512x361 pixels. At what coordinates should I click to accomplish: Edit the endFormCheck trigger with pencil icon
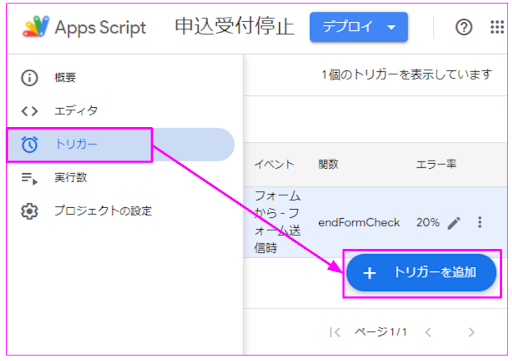coord(454,223)
